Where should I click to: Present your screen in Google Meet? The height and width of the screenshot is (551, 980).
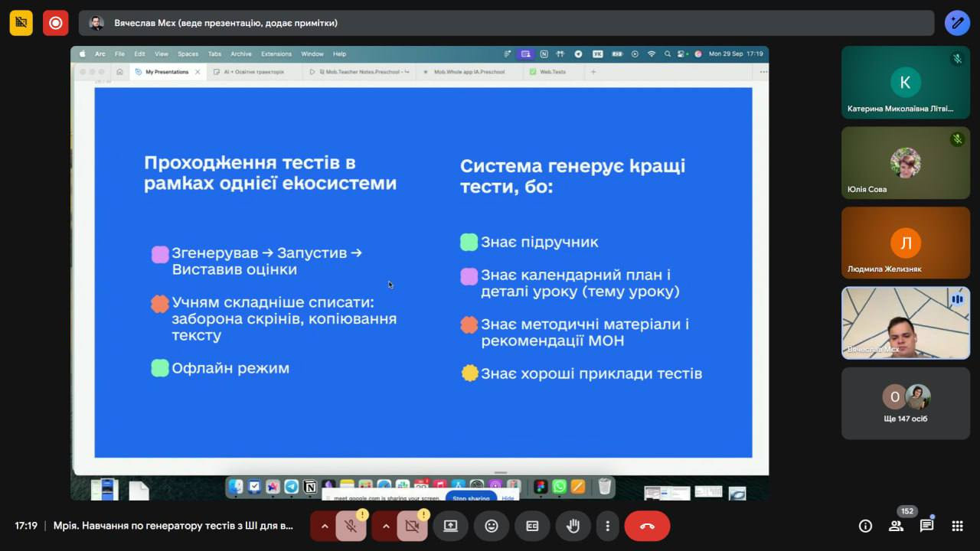(451, 526)
